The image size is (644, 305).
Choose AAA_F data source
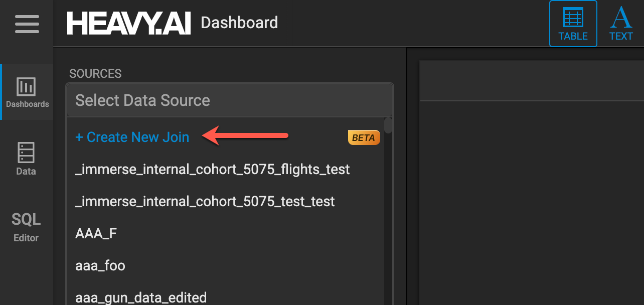pyautogui.click(x=96, y=234)
